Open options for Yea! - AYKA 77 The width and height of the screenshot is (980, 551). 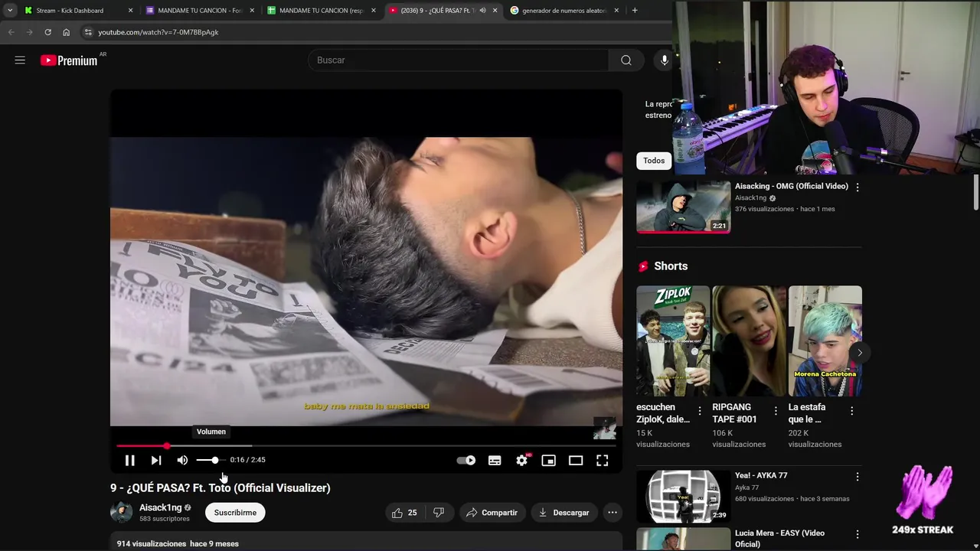tap(857, 476)
